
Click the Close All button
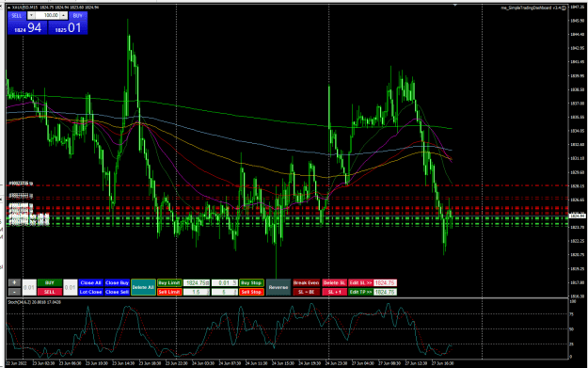(90, 282)
